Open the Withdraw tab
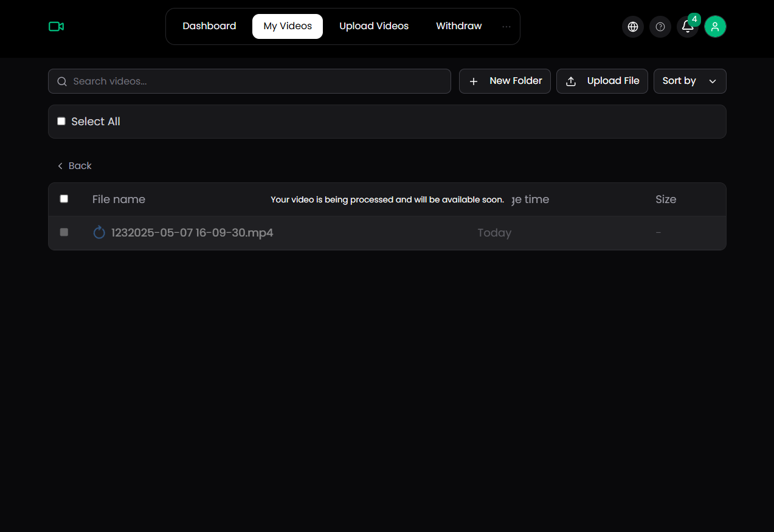The width and height of the screenshot is (774, 532). coord(458,26)
